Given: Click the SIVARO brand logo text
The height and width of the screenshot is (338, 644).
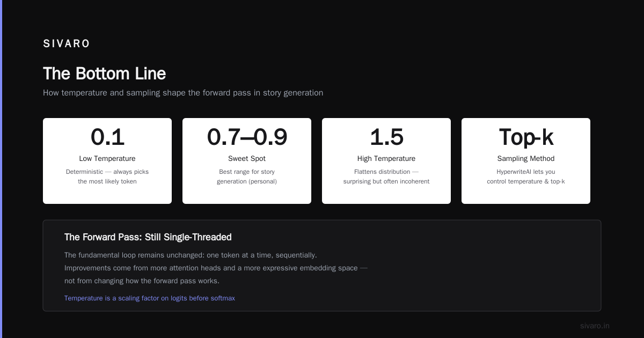Looking at the screenshot, I should [67, 44].
